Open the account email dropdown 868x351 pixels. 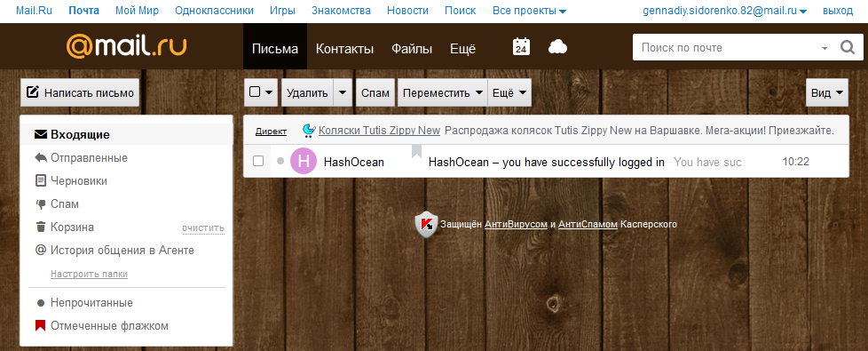(x=724, y=11)
